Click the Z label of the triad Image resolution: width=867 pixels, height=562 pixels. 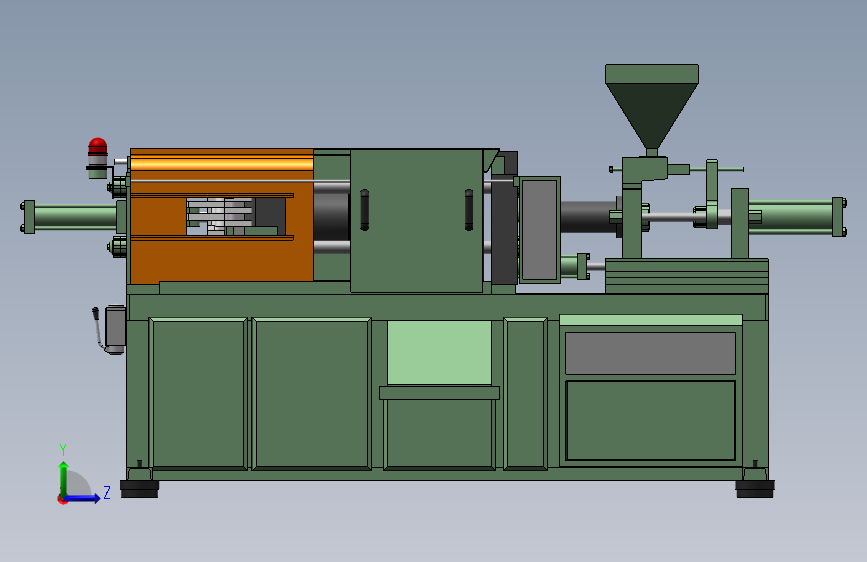[107, 492]
